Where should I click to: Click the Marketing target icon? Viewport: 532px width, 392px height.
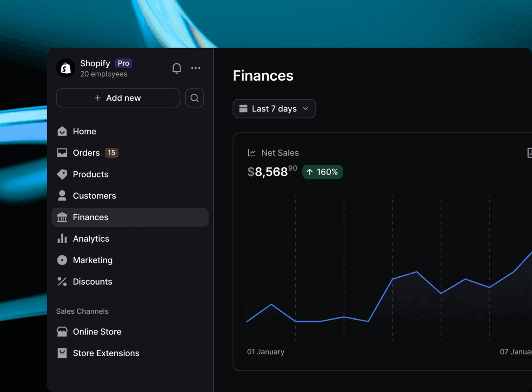click(62, 260)
